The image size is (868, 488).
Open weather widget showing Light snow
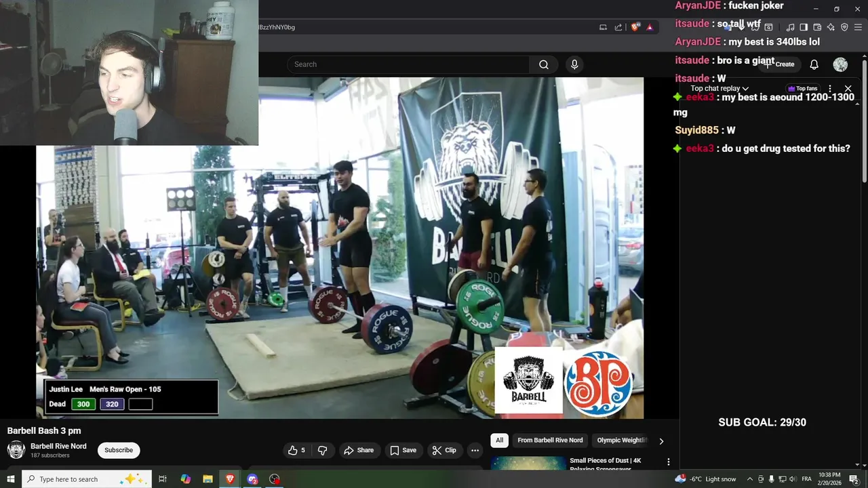(705, 479)
